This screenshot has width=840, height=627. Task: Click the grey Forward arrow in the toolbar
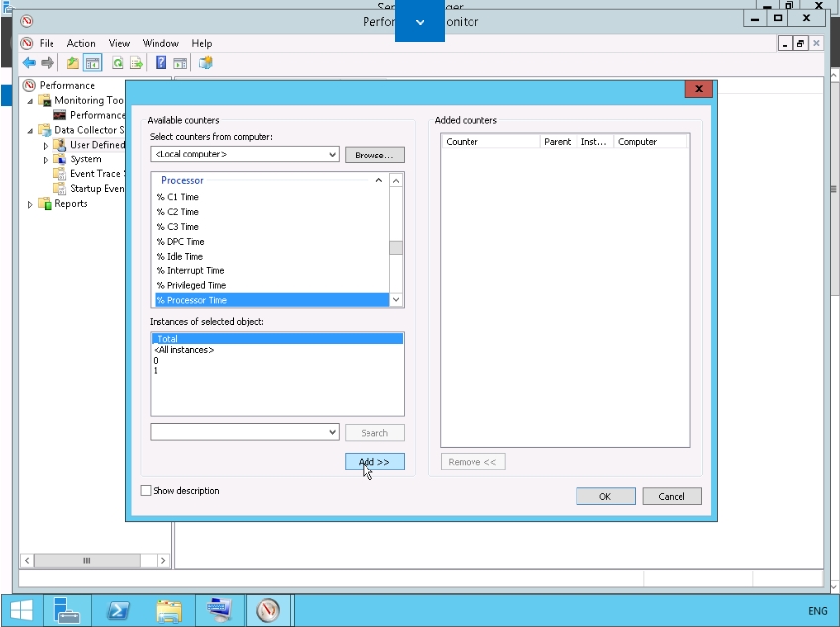pos(48,63)
